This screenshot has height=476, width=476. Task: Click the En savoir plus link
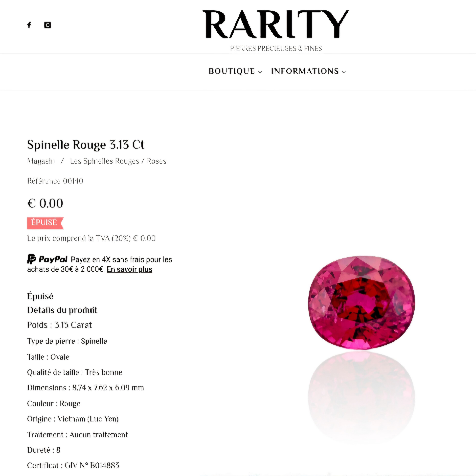[130, 269]
